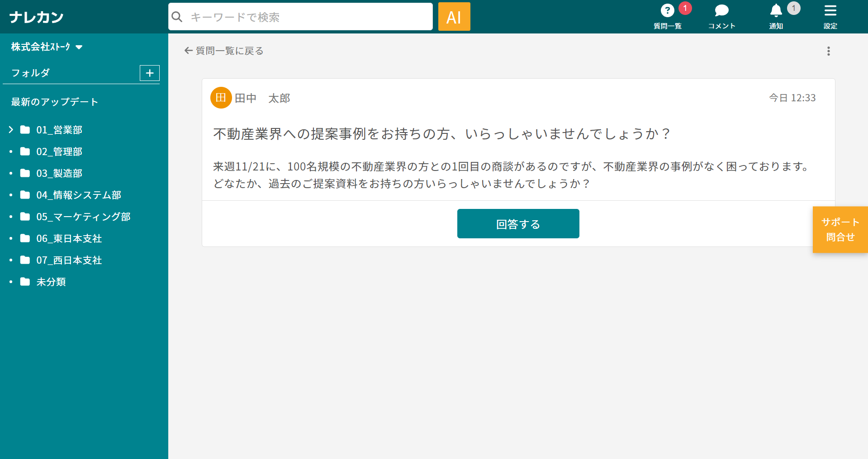Click the 田 user avatar
Viewport: 868px width, 459px height.
click(x=221, y=98)
